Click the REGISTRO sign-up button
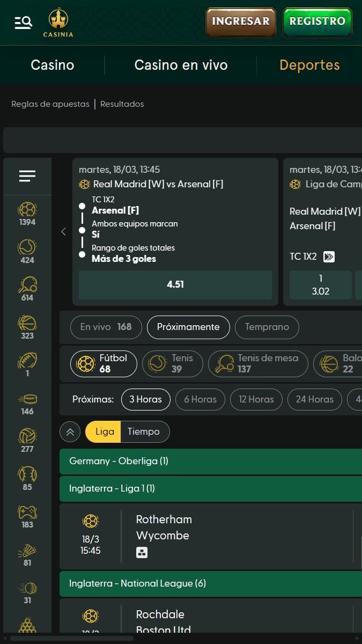The image size is (362, 644). pyautogui.click(x=317, y=22)
